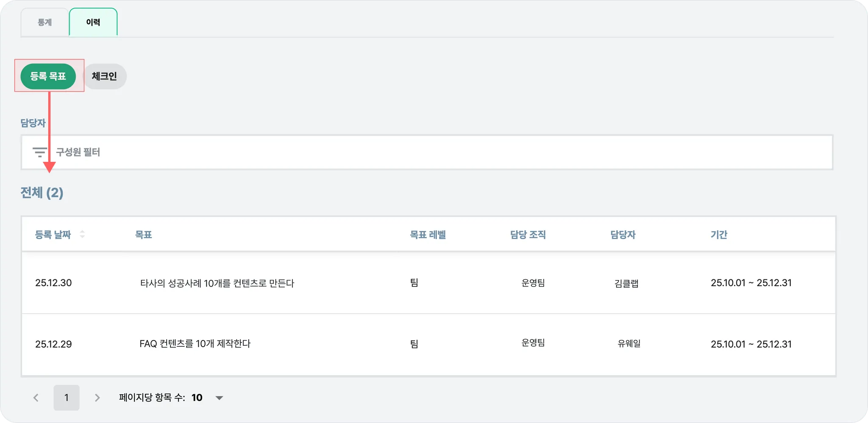868x423 pixels.
Task: Focus the 구성원 필터 input field
Action: coord(424,152)
